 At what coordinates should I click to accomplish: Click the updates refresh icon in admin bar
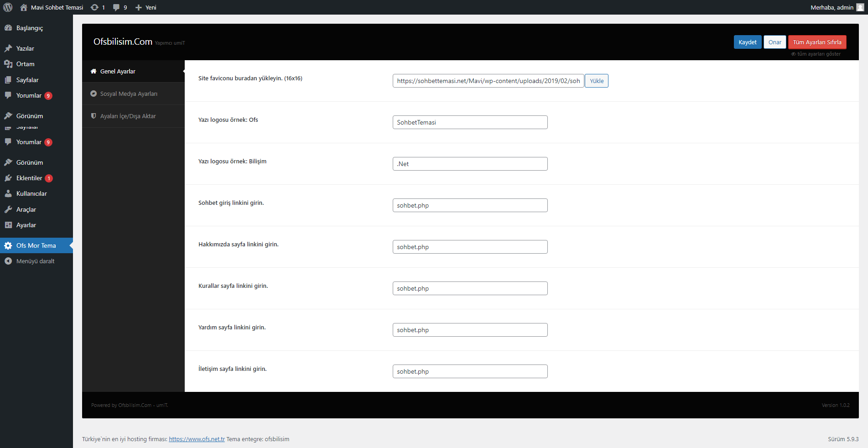tap(94, 7)
